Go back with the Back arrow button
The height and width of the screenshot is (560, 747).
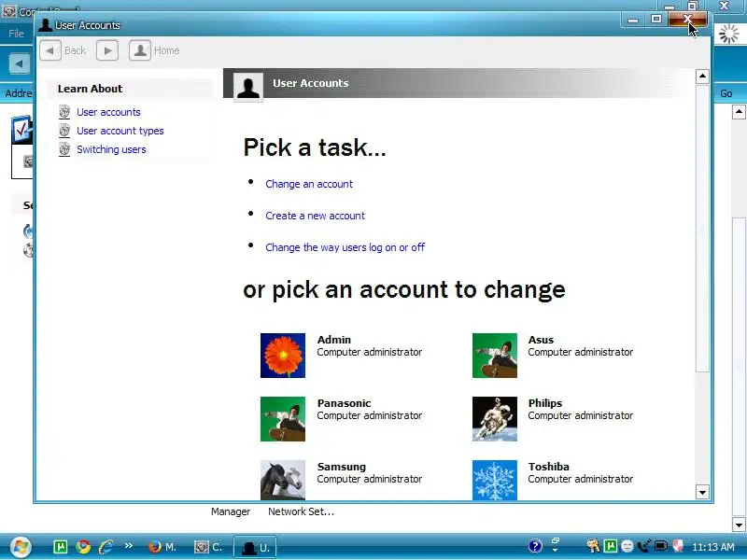pos(50,50)
